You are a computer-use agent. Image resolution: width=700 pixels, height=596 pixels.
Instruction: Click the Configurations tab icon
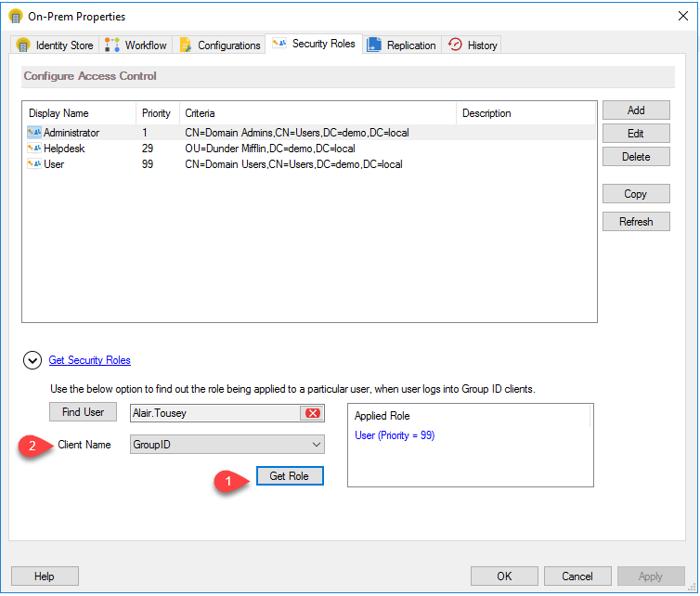click(186, 45)
